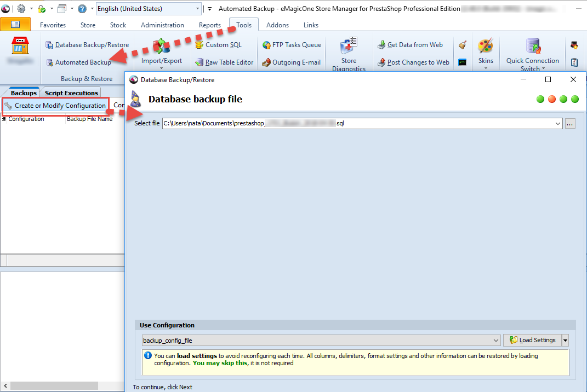Open the gear settings icon in quick toolbar
The image size is (587, 392).
21,8
